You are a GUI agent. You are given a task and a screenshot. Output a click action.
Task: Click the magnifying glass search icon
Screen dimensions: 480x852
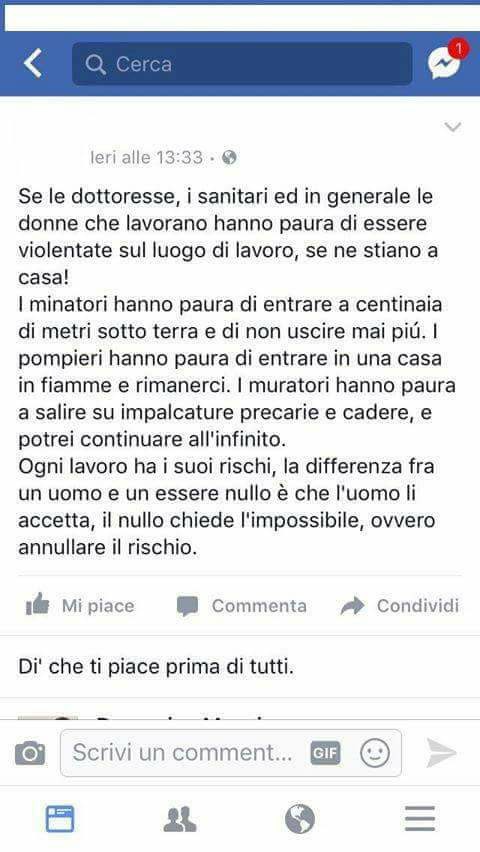coord(96,65)
